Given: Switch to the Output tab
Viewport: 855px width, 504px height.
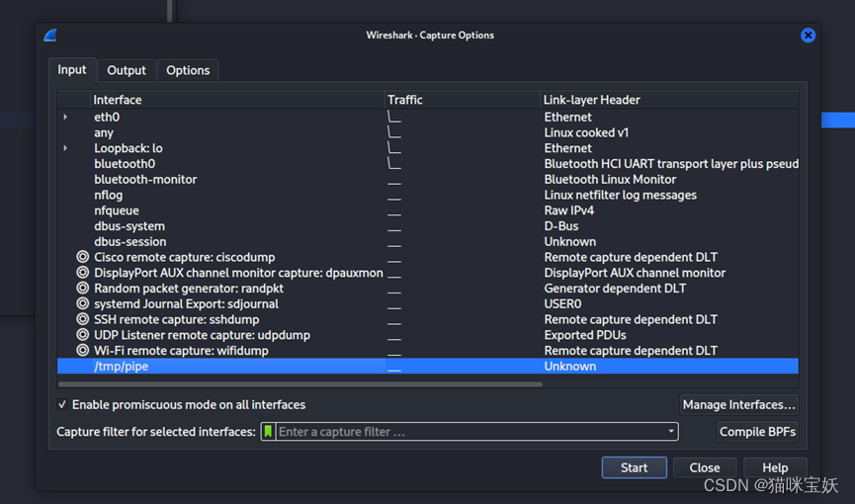Looking at the screenshot, I should click(x=127, y=70).
